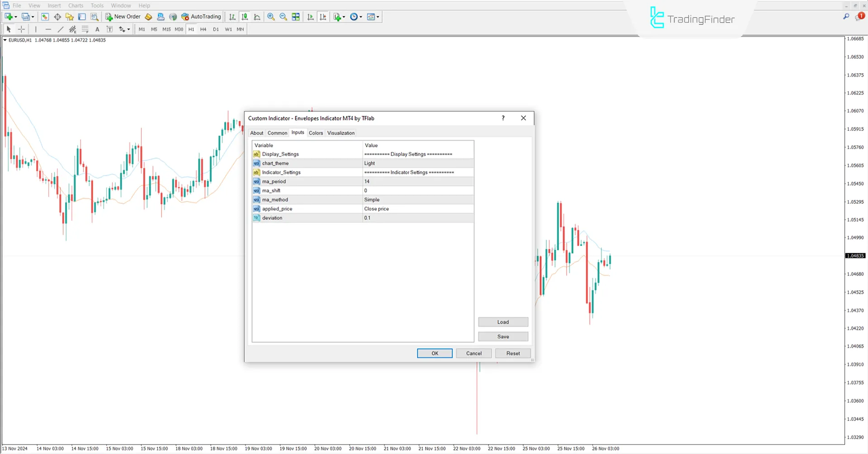868x454 pixels.
Task: Tile the chart windows
Action: click(x=296, y=17)
